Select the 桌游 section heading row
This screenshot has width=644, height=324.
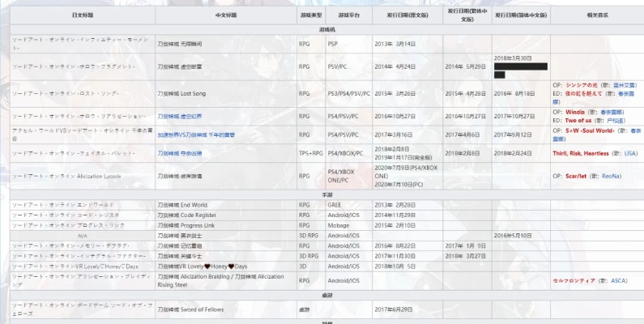pyautogui.click(x=327, y=296)
